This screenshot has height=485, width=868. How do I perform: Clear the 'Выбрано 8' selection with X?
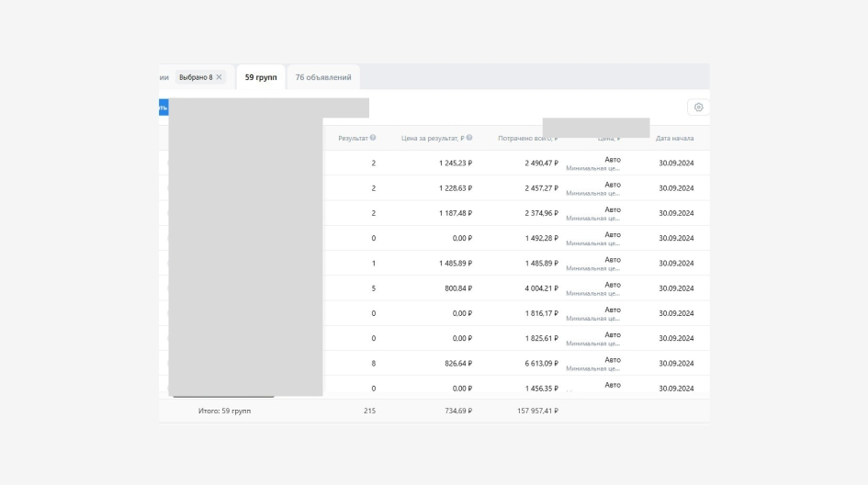pos(220,77)
